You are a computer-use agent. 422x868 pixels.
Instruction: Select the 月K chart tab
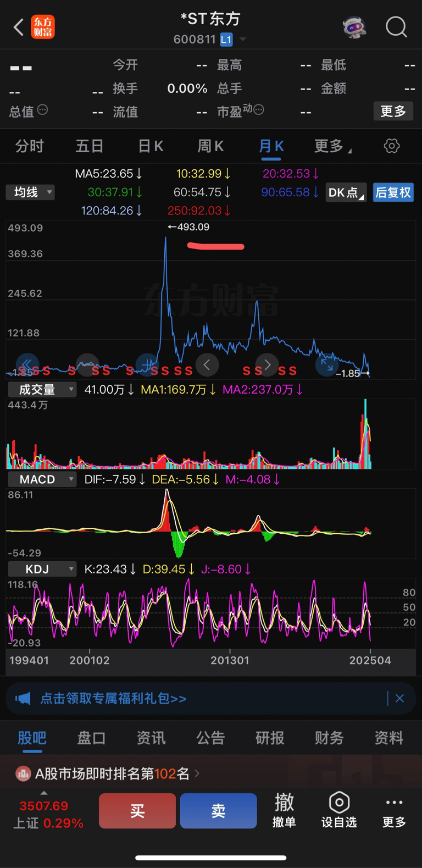click(271, 146)
